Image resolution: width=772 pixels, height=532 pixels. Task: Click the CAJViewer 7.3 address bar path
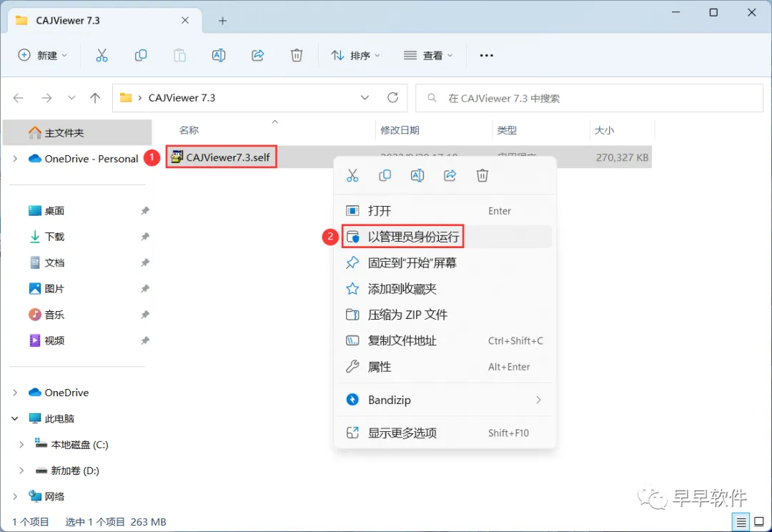[x=182, y=97]
